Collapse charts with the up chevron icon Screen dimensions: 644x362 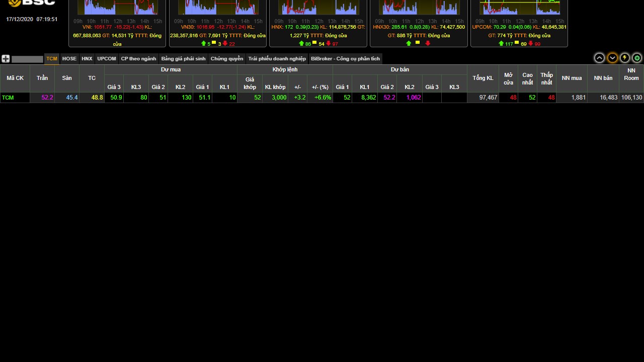click(599, 58)
